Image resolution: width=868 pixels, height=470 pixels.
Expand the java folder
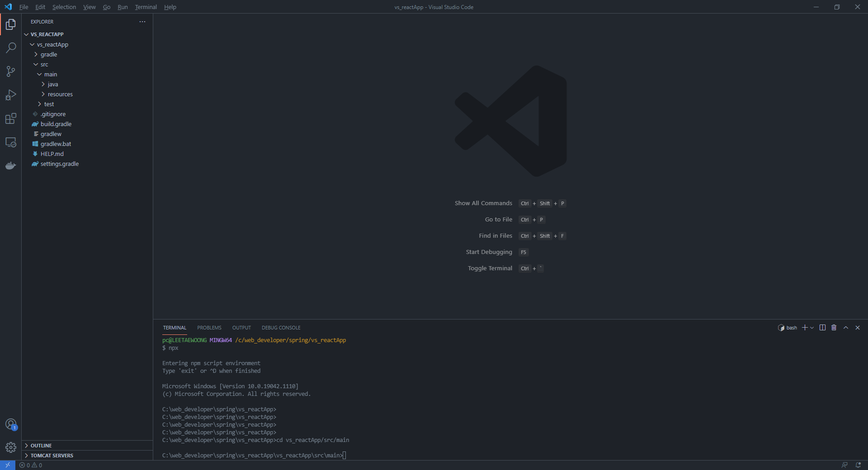tap(87, 84)
